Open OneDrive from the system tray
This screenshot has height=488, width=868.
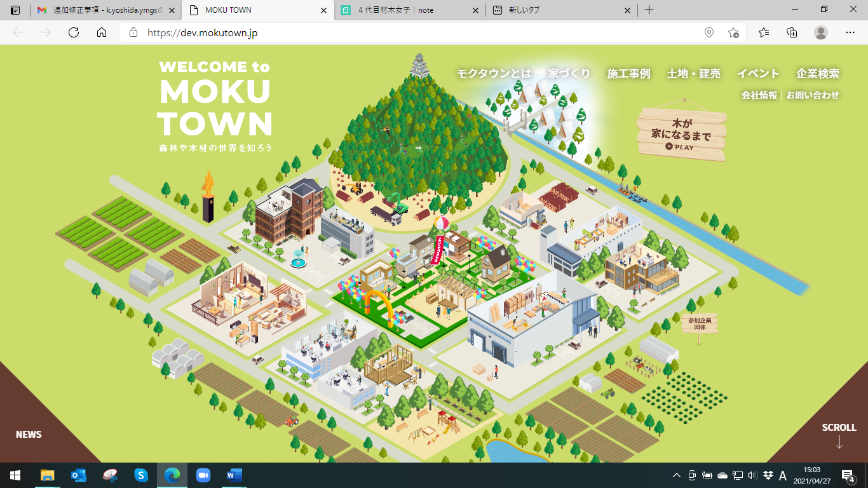tap(721, 475)
